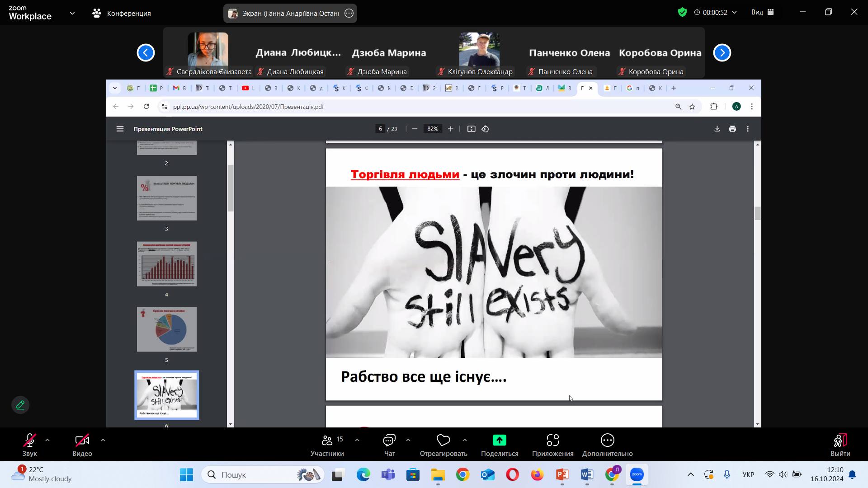Viewport: 868px width, 488px height.
Task: Toggle the PDF sidebar hamburger menu
Action: point(120,129)
